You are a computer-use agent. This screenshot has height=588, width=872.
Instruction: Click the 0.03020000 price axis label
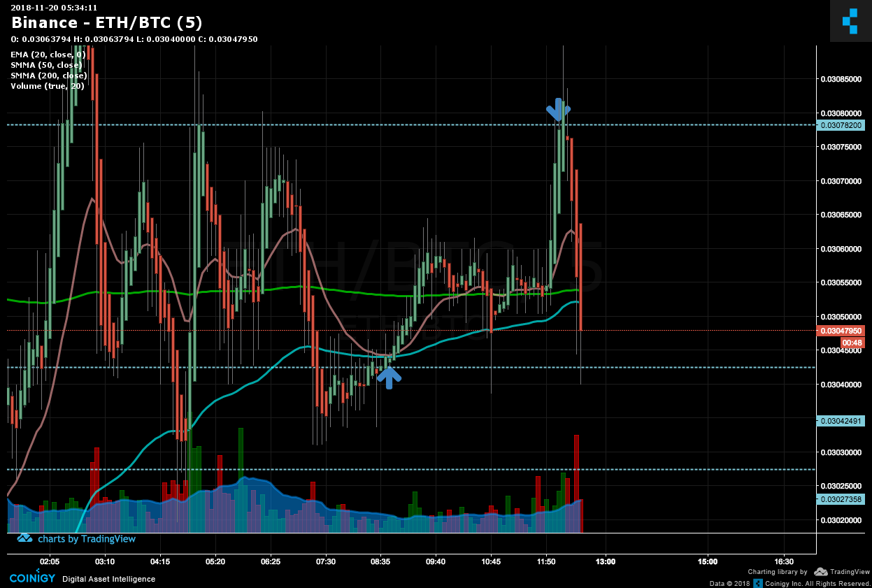[x=842, y=520]
